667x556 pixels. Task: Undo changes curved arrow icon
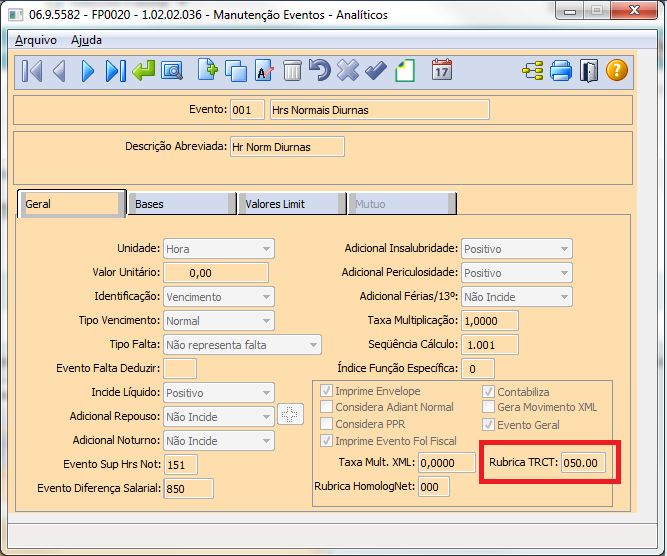tap(320, 70)
